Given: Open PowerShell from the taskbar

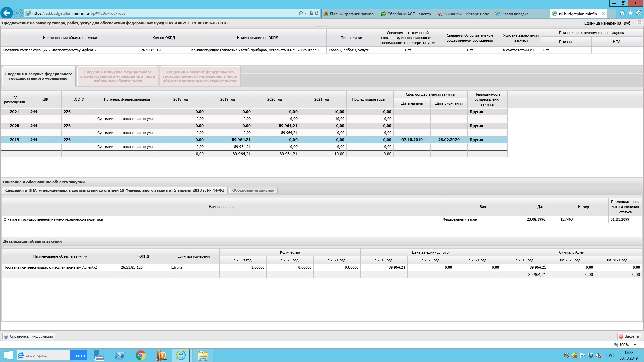Looking at the screenshot, I should [x=120, y=355].
